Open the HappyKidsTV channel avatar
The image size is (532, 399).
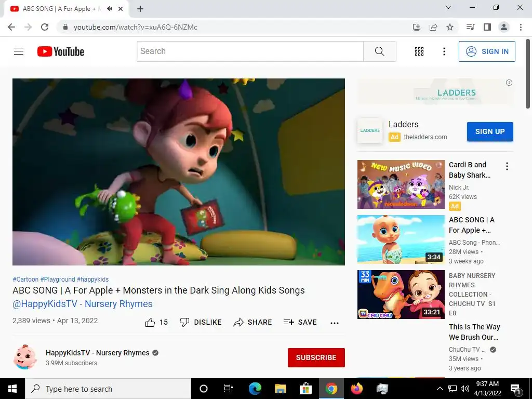(x=25, y=357)
